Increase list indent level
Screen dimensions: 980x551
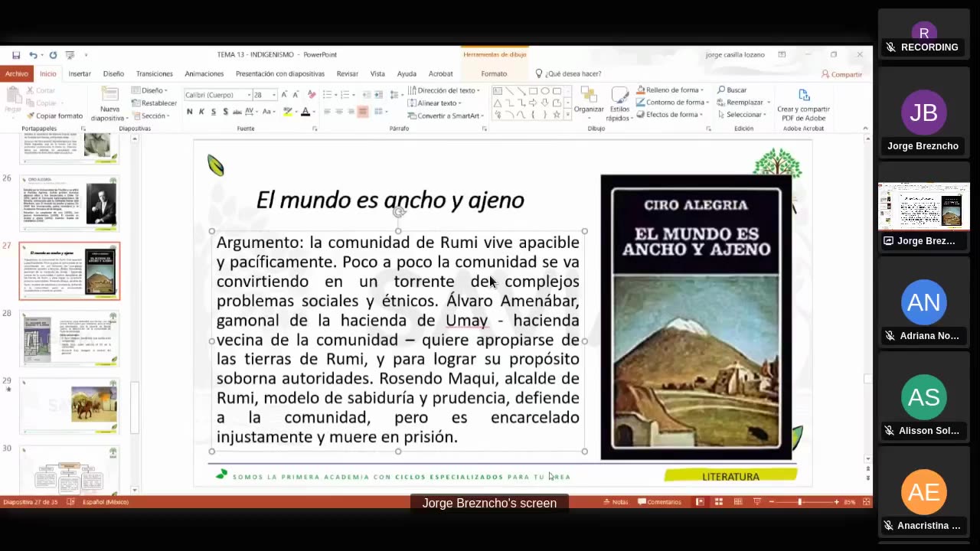[379, 95]
